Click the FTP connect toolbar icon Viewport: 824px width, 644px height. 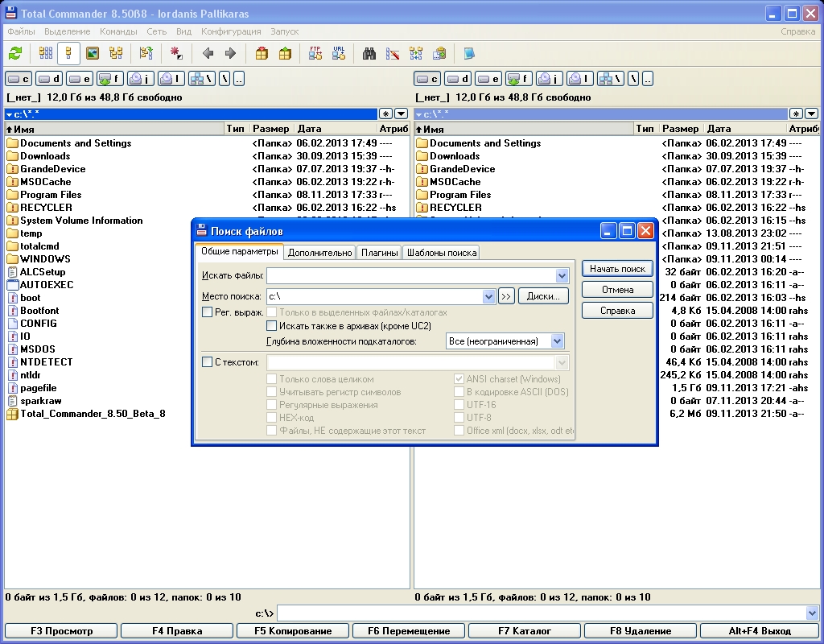[x=315, y=54]
